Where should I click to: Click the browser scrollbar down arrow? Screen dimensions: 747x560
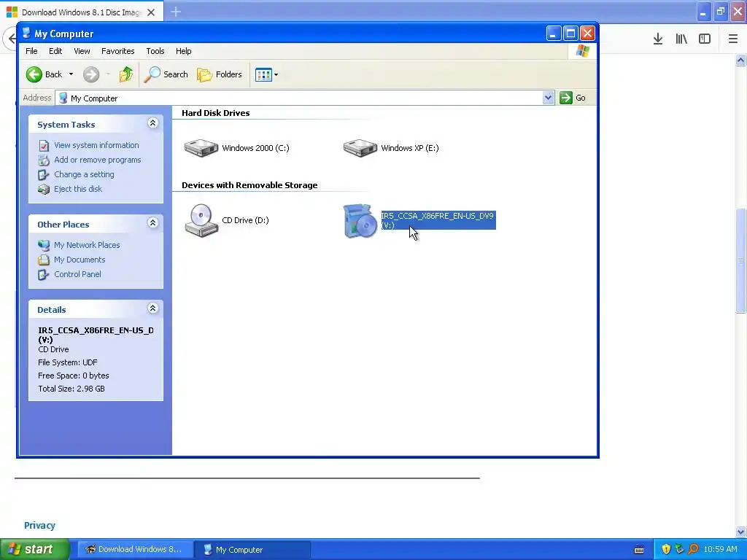[x=740, y=532]
